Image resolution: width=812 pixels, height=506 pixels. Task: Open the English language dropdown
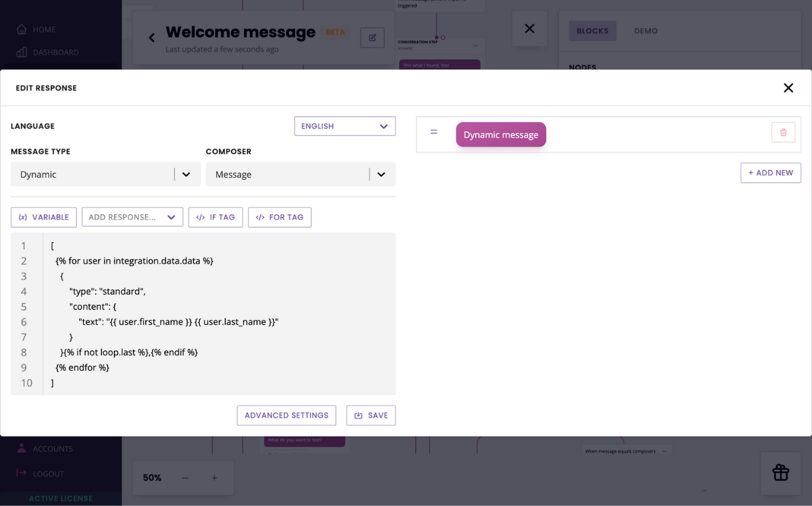pyautogui.click(x=344, y=126)
